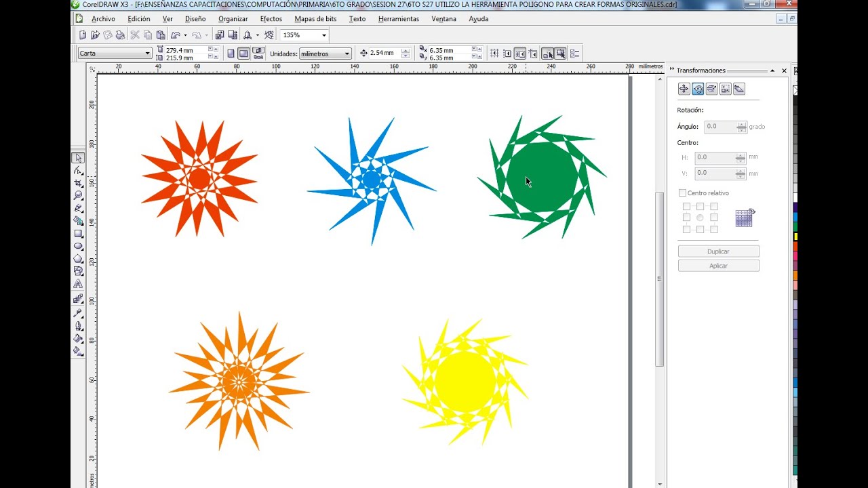868x488 pixels.
Task: Open the Edición menu
Action: (x=139, y=19)
